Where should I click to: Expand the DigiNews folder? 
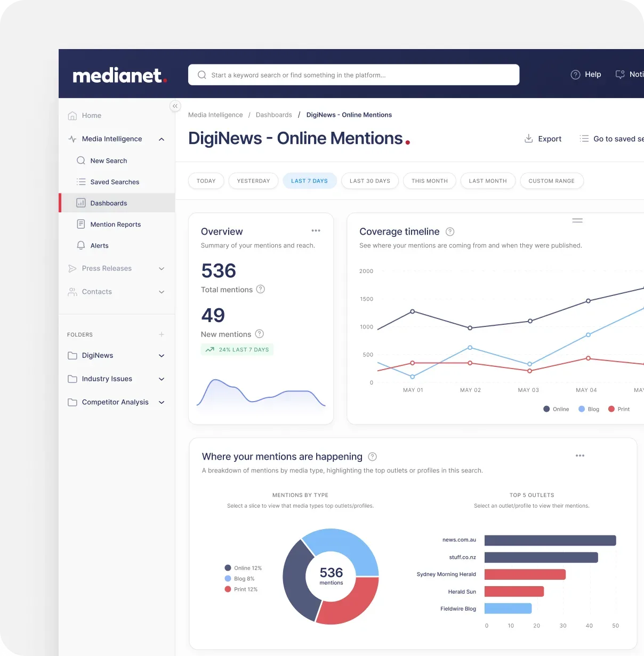[x=162, y=356]
